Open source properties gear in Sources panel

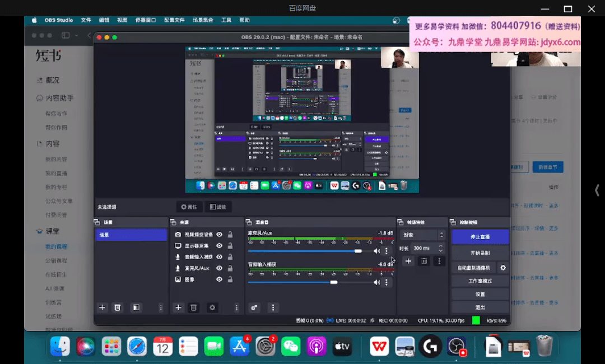pos(212,307)
